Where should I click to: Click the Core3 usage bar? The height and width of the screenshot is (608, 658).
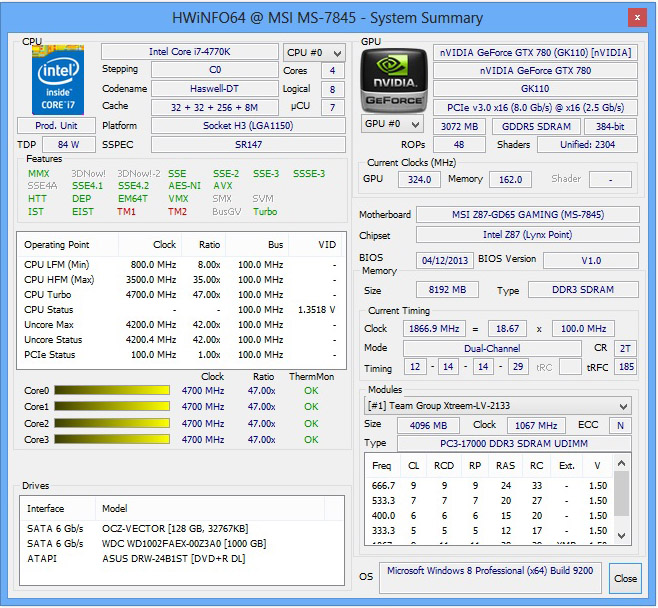point(112,439)
